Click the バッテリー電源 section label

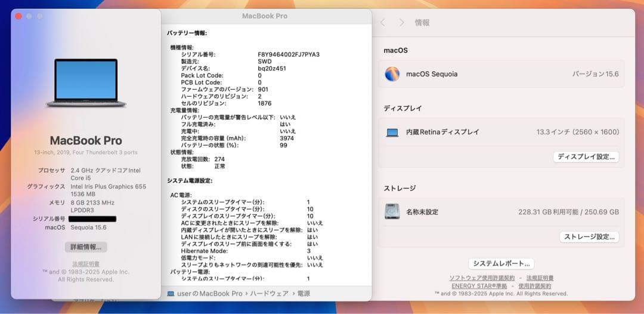(190, 272)
